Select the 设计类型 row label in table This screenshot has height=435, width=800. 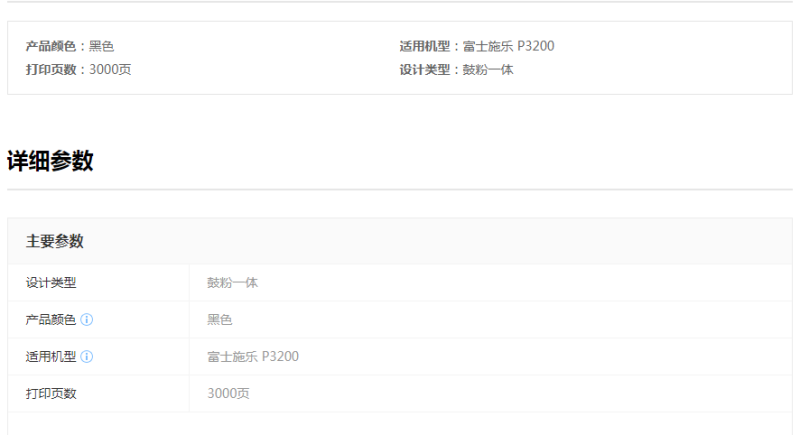51,283
